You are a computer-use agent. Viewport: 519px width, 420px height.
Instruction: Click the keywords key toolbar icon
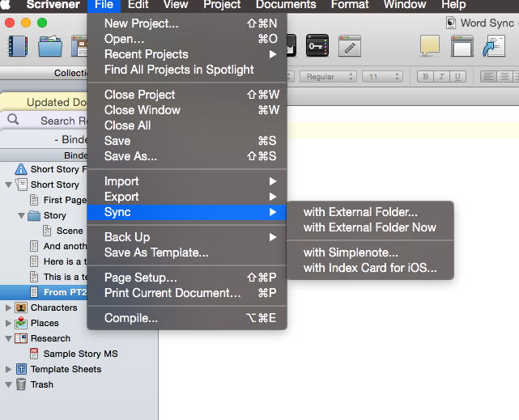coord(317,45)
